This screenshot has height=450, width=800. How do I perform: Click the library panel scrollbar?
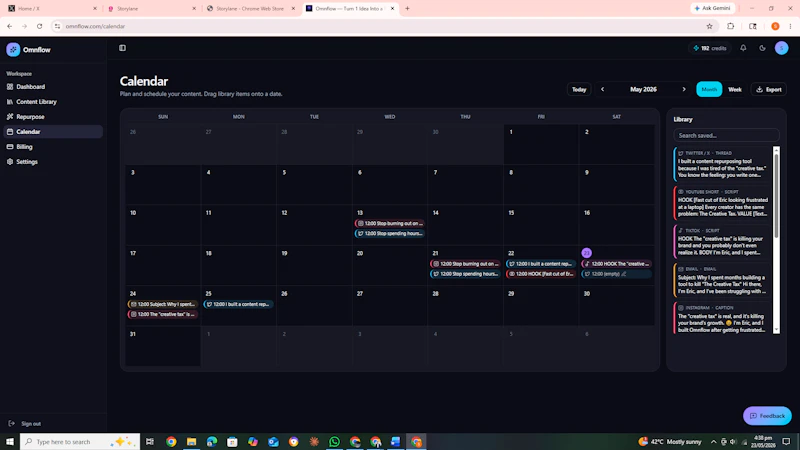click(x=777, y=196)
